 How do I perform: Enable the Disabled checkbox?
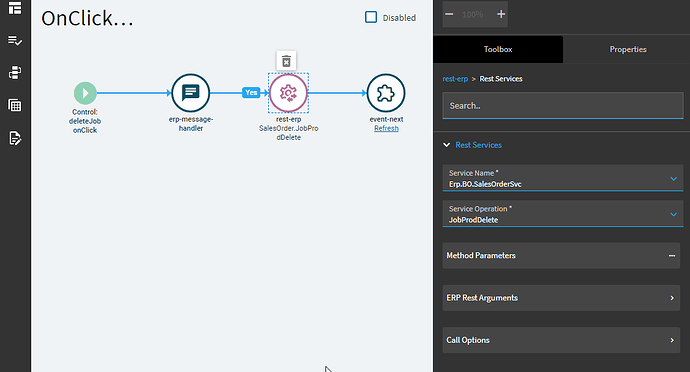[x=371, y=17]
